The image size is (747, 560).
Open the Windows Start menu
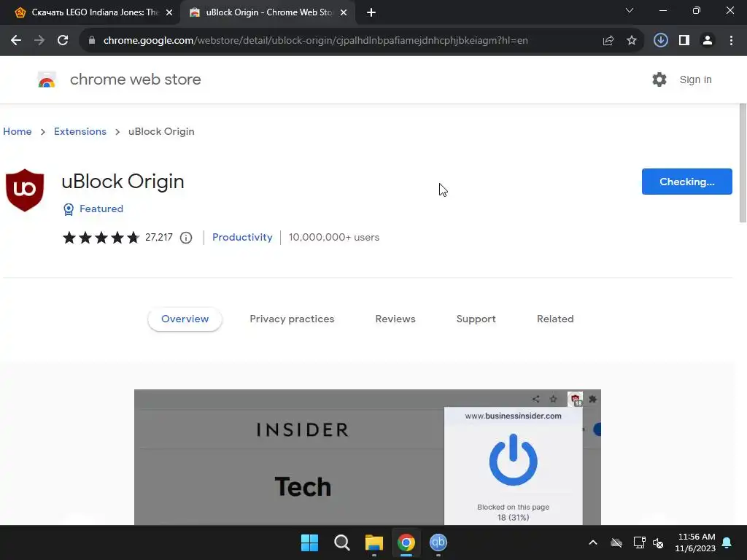(309, 542)
